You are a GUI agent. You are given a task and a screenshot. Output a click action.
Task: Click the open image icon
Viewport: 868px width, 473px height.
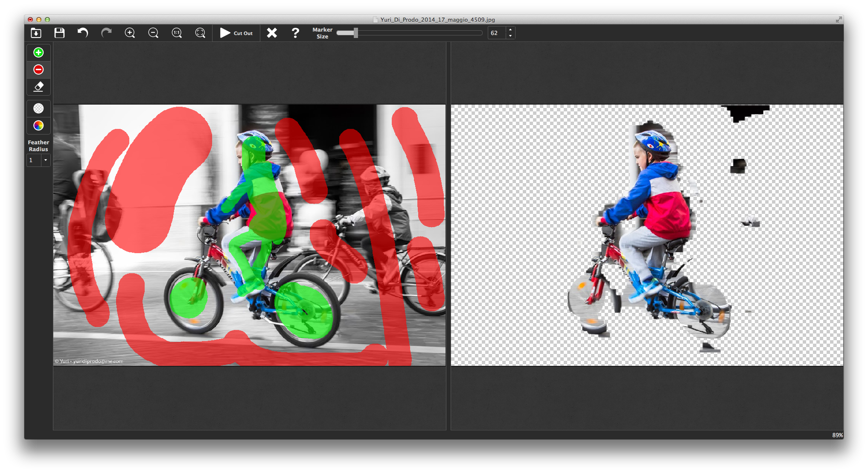[36, 33]
